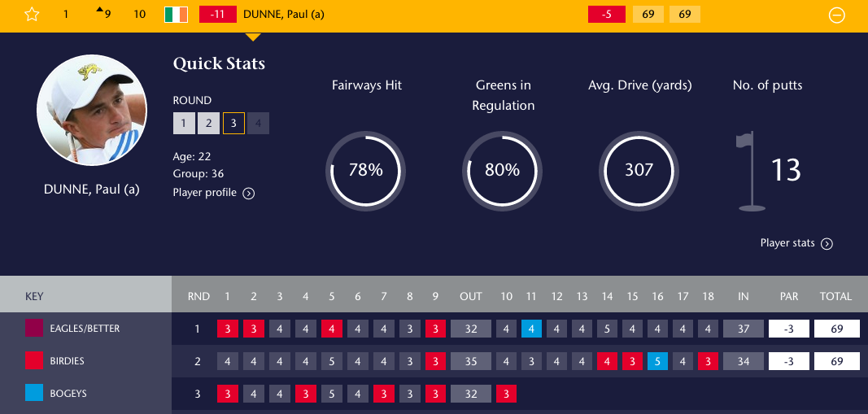Click the Player stats arrow icon
Viewport: 868px width, 414px height.
pos(827,243)
